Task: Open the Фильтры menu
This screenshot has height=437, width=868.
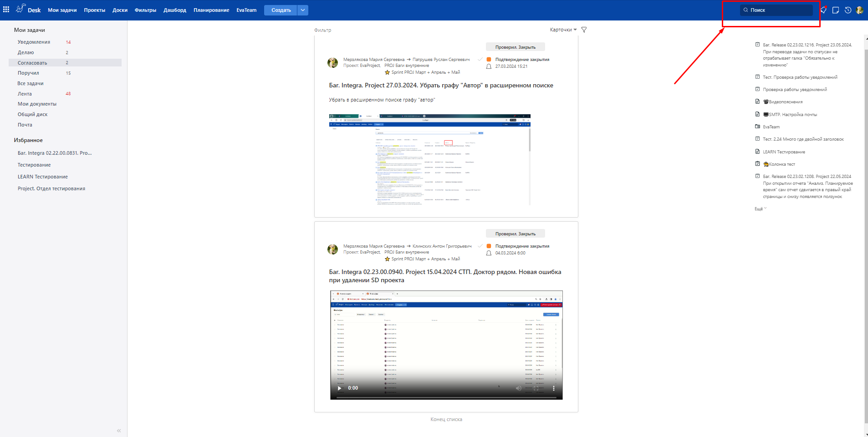Action: coord(146,10)
